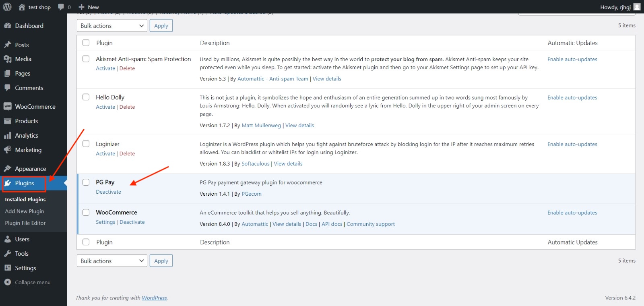Open Analytics bar chart icon
Image resolution: width=644 pixels, height=306 pixels.
[x=7, y=136]
